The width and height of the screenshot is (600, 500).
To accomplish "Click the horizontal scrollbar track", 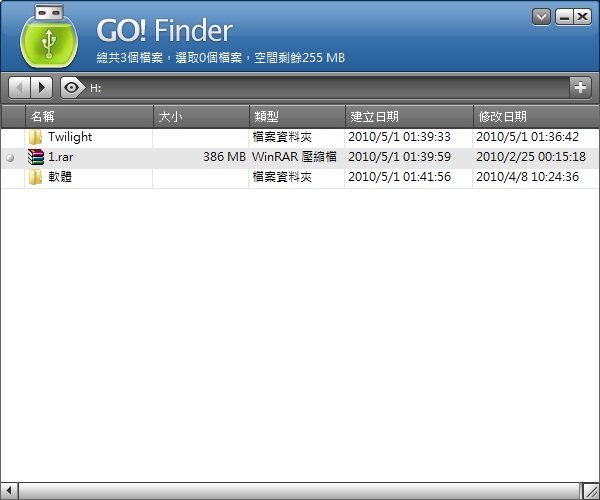I will tap(299, 491).
